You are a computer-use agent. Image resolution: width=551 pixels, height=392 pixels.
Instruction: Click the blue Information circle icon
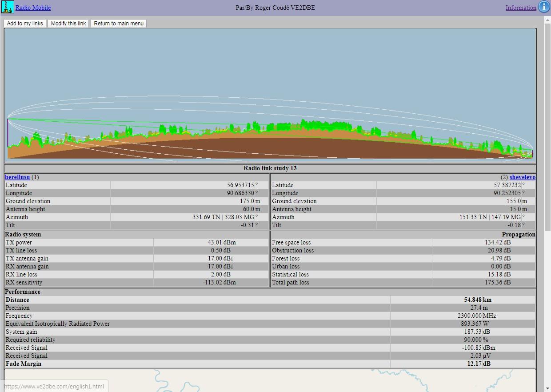click(x=544, y=7)
